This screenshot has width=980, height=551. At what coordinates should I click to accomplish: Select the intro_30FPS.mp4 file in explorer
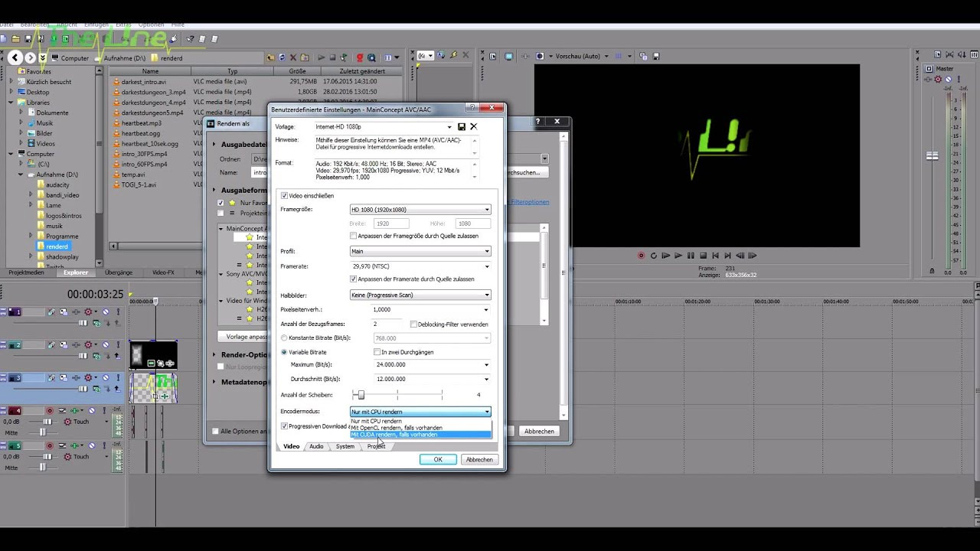point(144,154)
